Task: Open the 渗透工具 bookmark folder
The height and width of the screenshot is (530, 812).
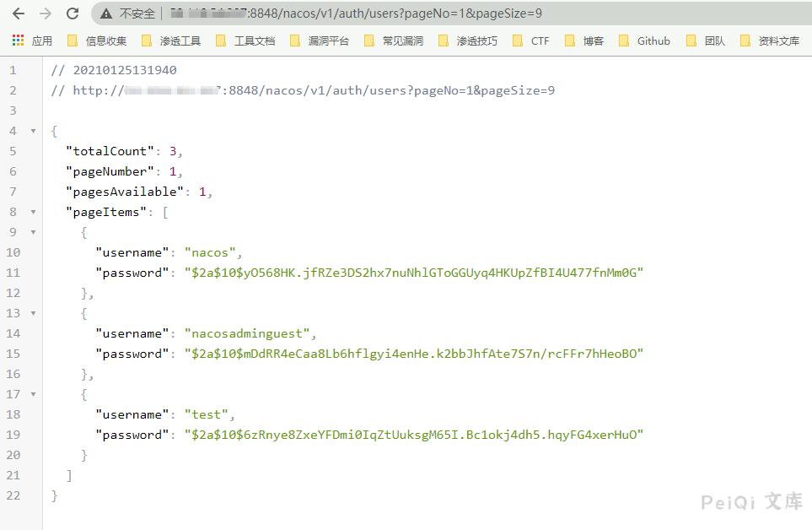Action: (172, 41)
